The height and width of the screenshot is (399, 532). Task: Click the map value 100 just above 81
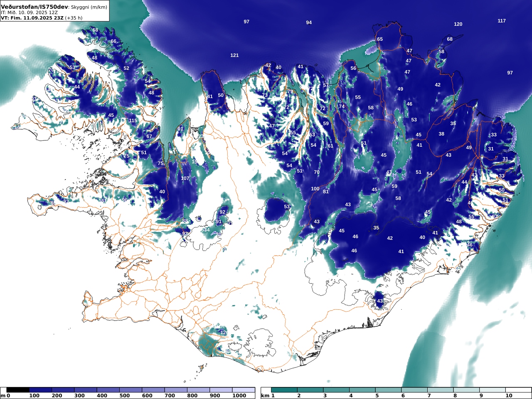[x=315, y=189]
